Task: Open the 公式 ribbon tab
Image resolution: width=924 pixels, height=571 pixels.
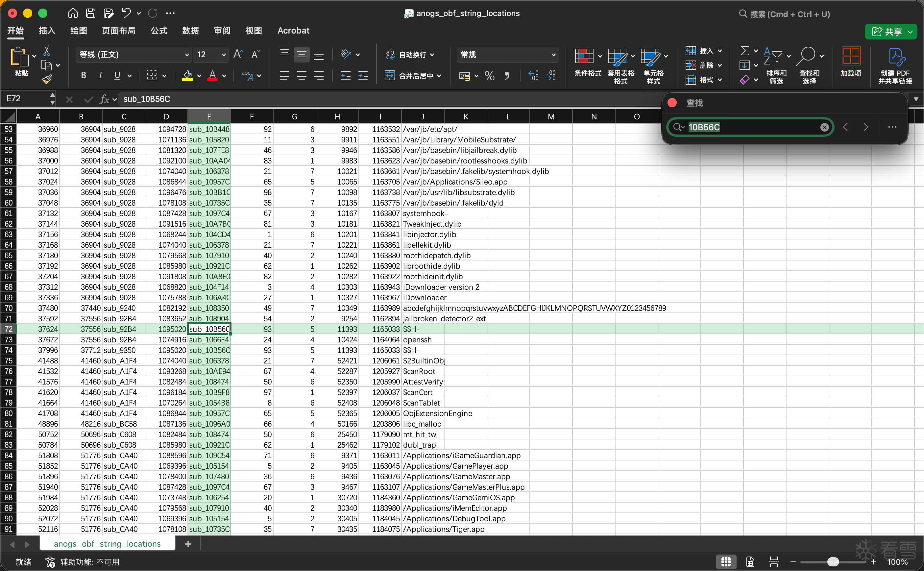Action: click(159, 31)
